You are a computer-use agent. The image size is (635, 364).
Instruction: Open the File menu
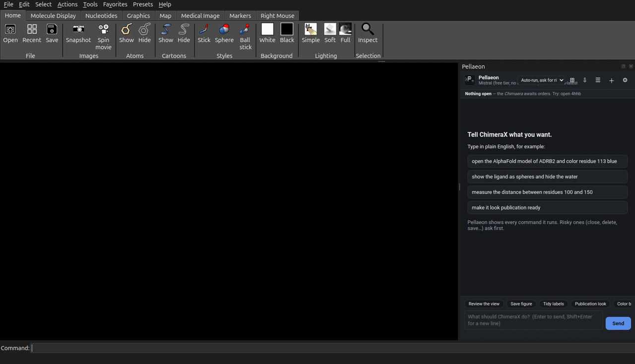click(x=8, y=4)
